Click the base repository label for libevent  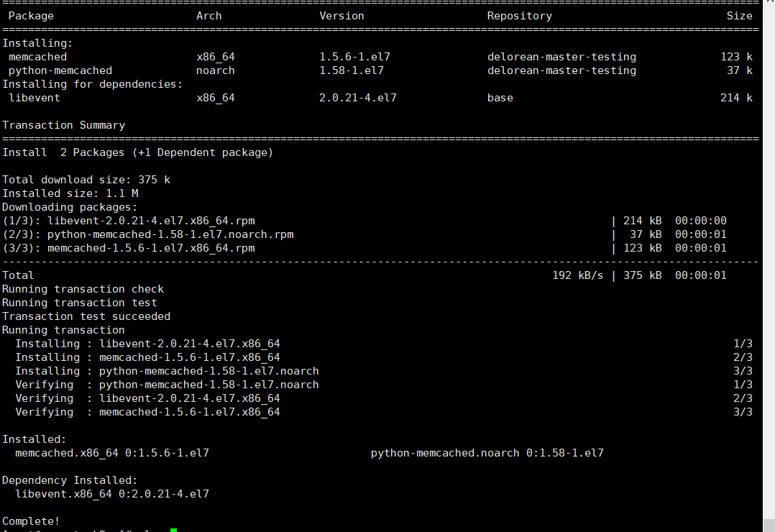500,97
